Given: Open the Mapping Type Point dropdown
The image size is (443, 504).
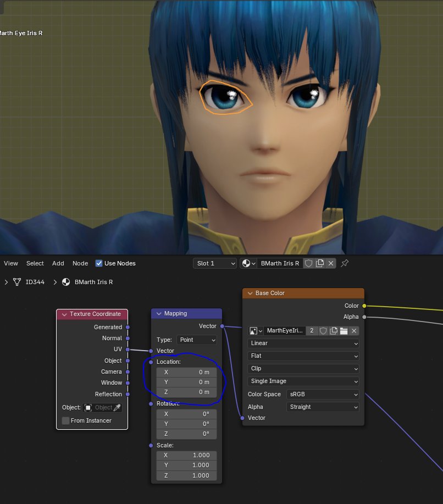Looking at the screenshot, I should pos(197,340).
